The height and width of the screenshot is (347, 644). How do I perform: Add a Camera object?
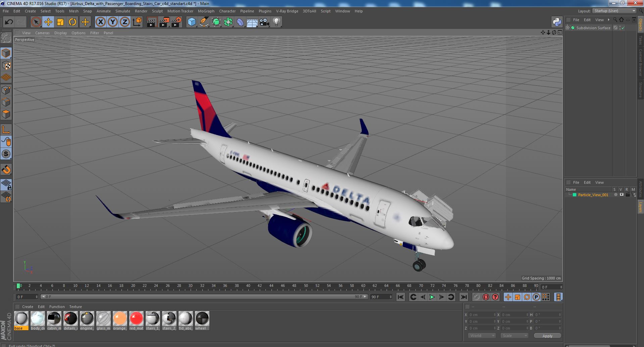[x=264, y=22]
